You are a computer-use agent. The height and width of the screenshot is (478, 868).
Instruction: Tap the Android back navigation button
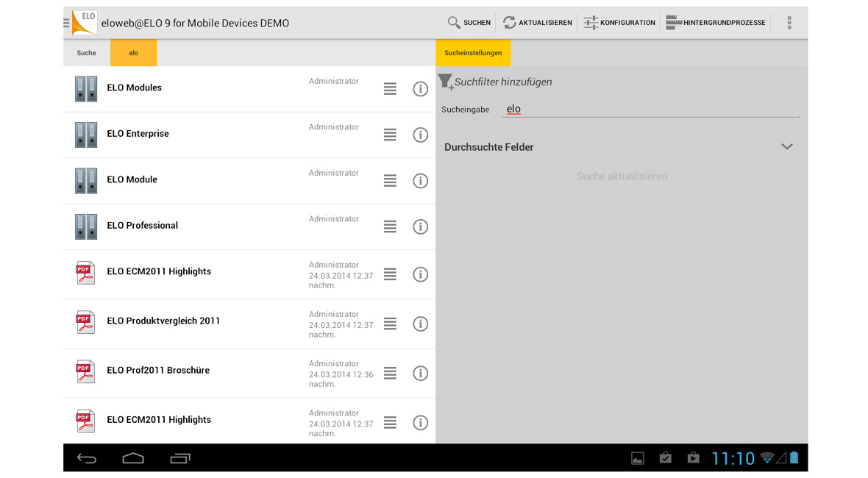[87, 459]
